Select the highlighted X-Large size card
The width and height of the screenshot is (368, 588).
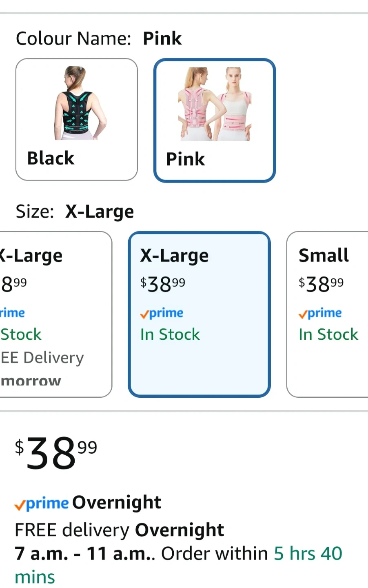[x=199, y=314]
